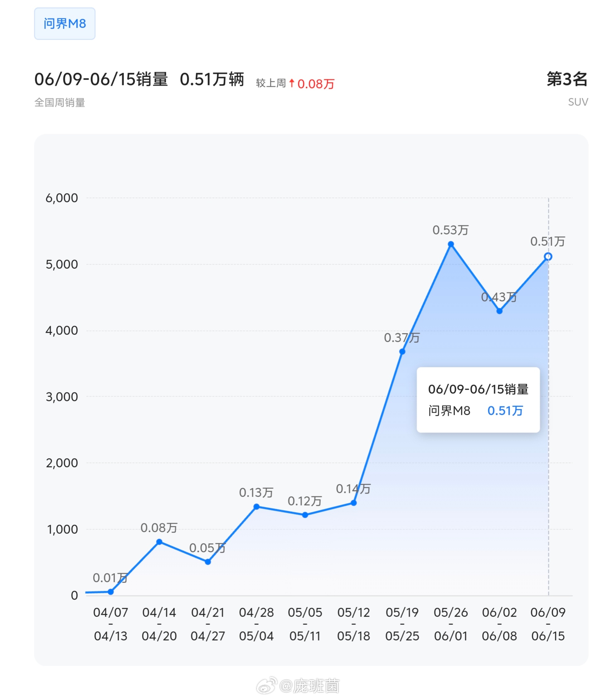Click the 05/19-05/25 axis date label
Viewport: 597px width, 700px height.
(x=402, y=624)
